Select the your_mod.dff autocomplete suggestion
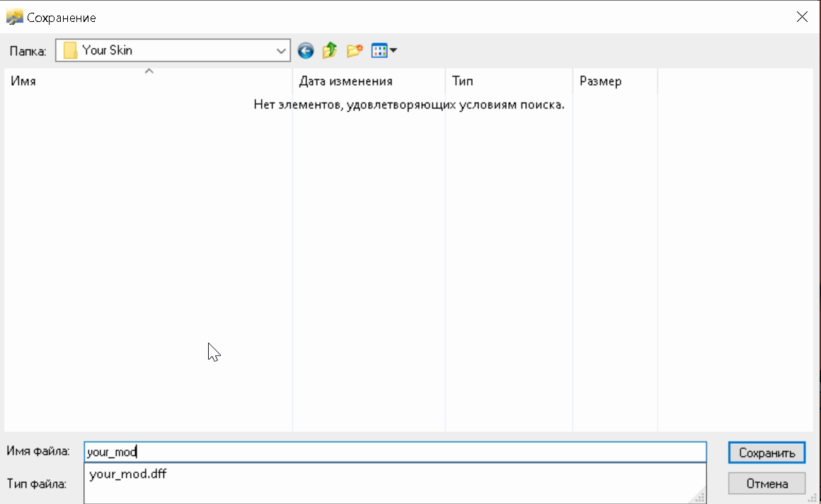 pos(396,474)
